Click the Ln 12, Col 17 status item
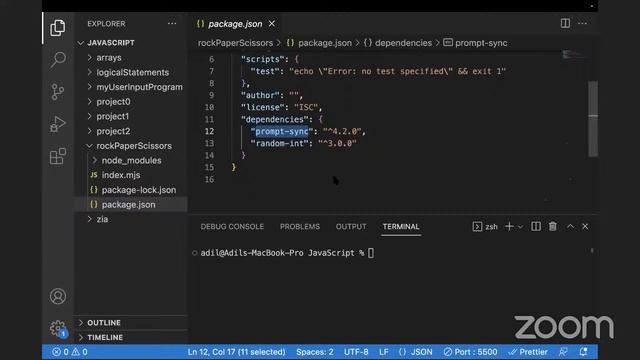Image resolution: width=640 pixels, height=360 pixels. pyautogui.click(x=236, y=352)
